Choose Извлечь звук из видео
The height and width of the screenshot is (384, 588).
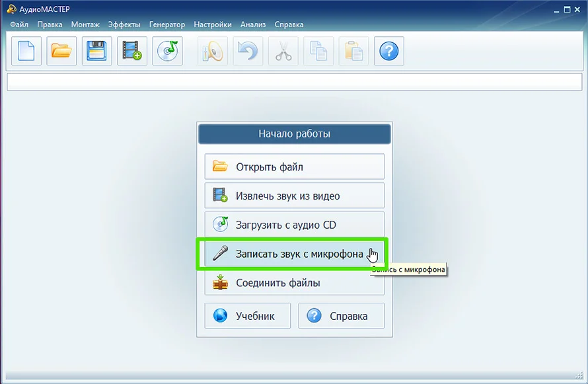294,196
